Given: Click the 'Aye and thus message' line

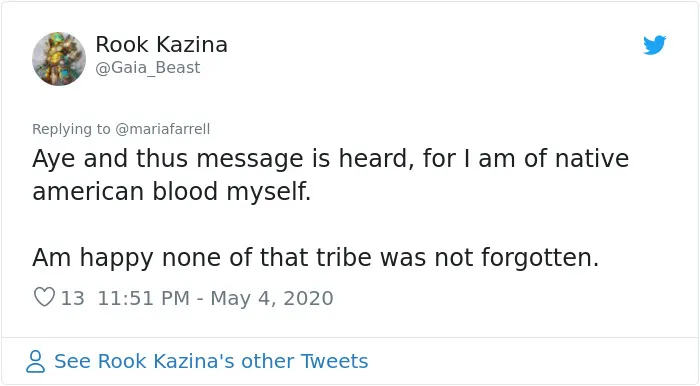Looking at the screenshot, I should (x=330, y=159).
